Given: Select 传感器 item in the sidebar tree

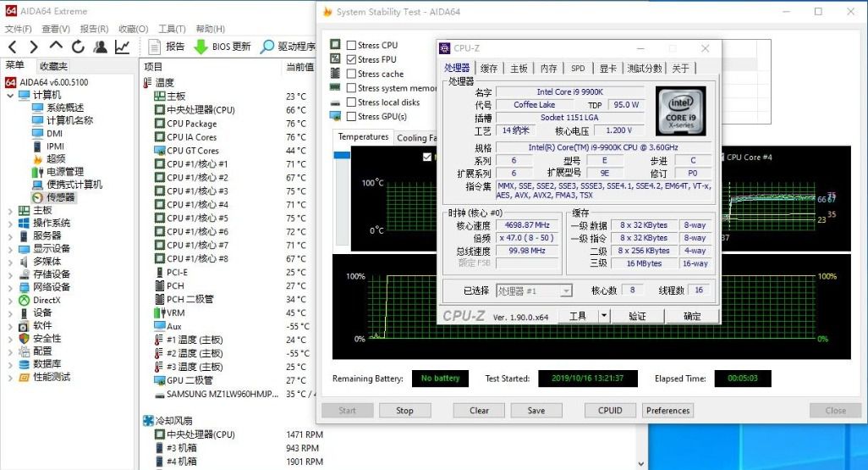Looking at the screenshot, I should [60, 197].
